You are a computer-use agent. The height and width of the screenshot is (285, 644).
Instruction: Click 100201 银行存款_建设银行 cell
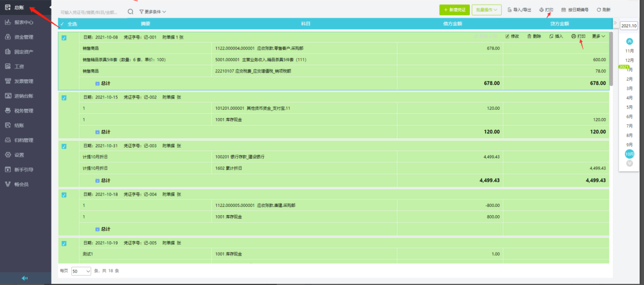304,157
